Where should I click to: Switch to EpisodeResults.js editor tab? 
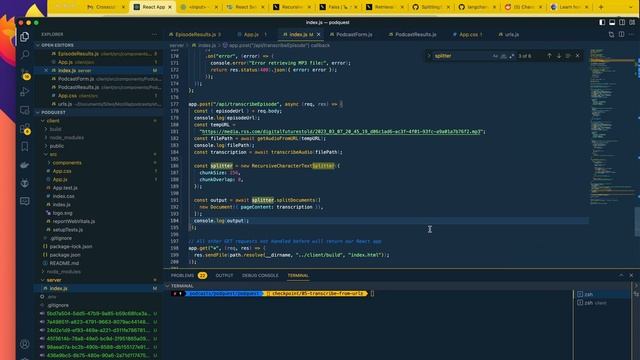pyautogui.click(x=195, y=35)
